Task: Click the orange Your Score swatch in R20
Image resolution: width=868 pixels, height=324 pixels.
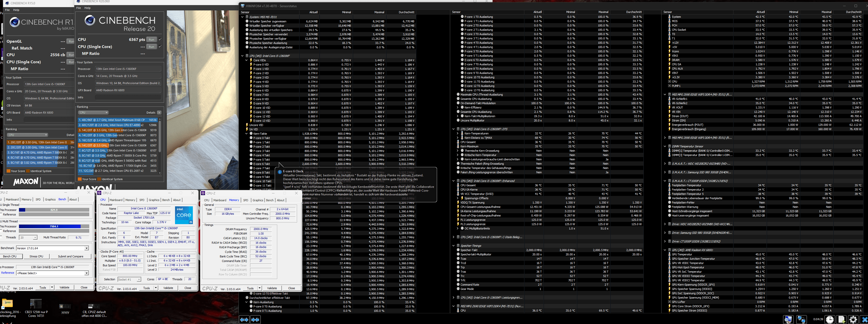Action: [x=80, y=179]
